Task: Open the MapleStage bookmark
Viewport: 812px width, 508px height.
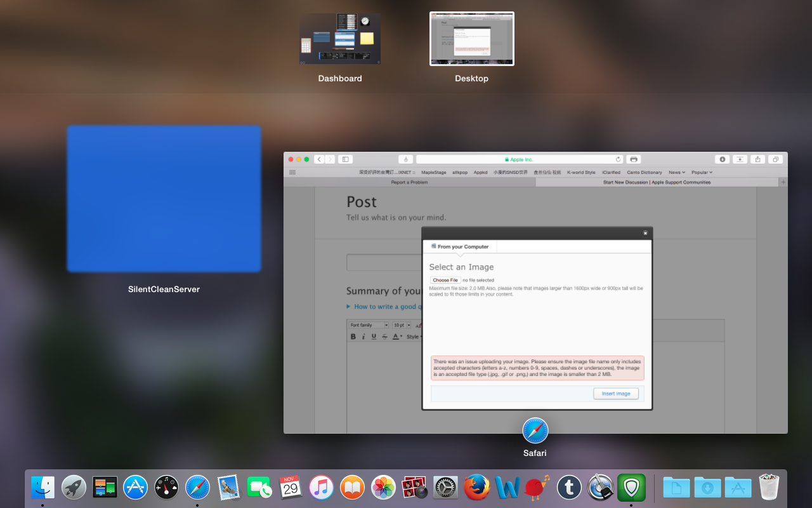Action: pos(434,172)
